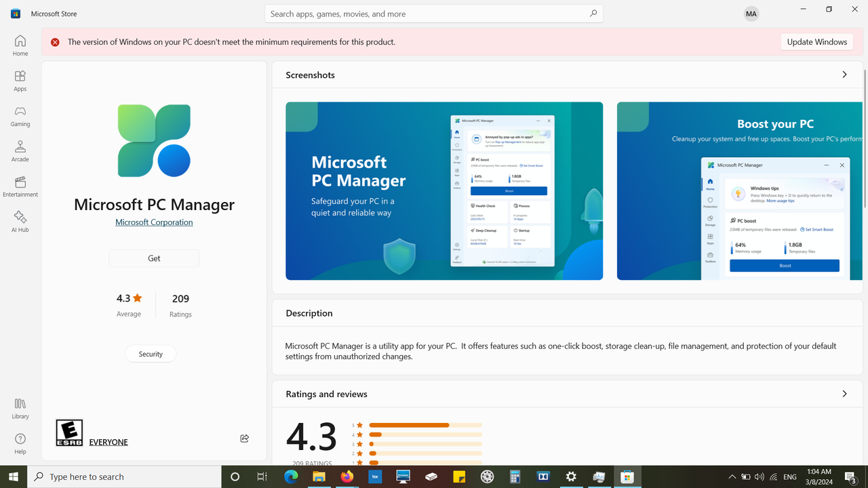This screenshot has height=488, width=868.
Task: Click the Microsoft PC Manager app logo
Action: (x=154, y=141)
